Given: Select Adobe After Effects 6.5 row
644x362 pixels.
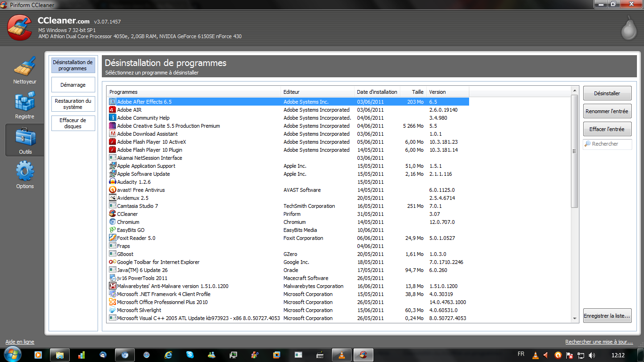Looking at the screenshot, I should [289, 102].
